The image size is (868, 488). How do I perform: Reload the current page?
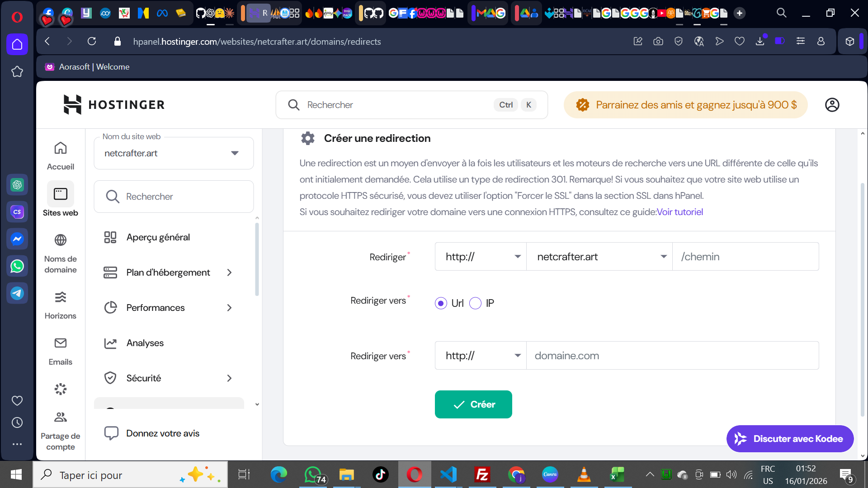(x=92, y=42)
